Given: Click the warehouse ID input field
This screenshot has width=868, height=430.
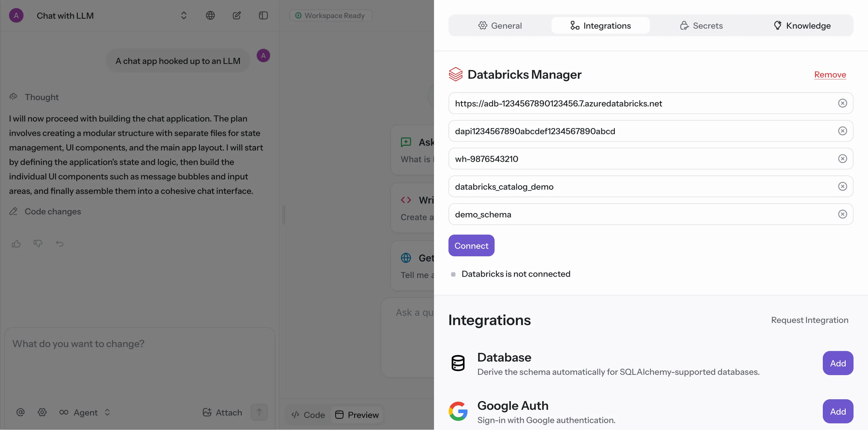Looking at the screenshot, I should pyautogui.click(x=640, y=159).
